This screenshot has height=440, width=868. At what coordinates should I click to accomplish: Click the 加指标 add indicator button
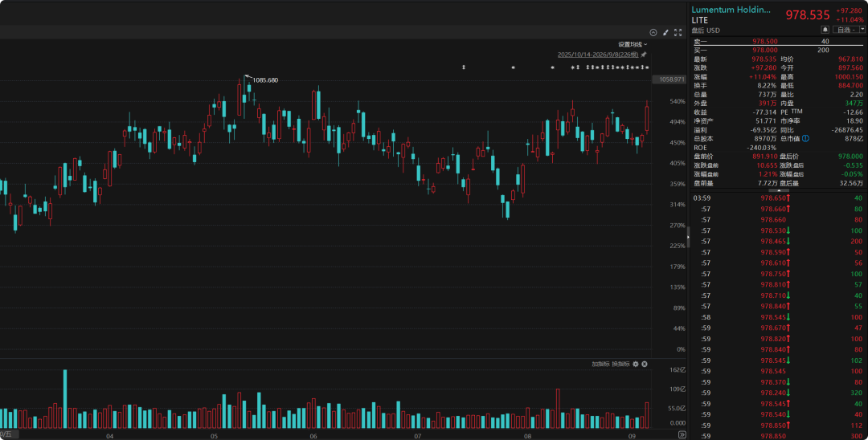600,365
